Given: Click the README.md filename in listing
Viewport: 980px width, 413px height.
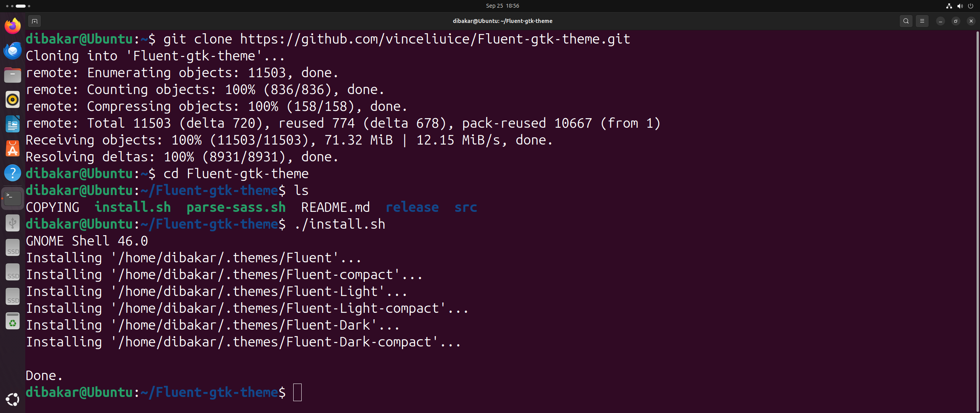Looking at the screenshot, I should click(335, 207).
